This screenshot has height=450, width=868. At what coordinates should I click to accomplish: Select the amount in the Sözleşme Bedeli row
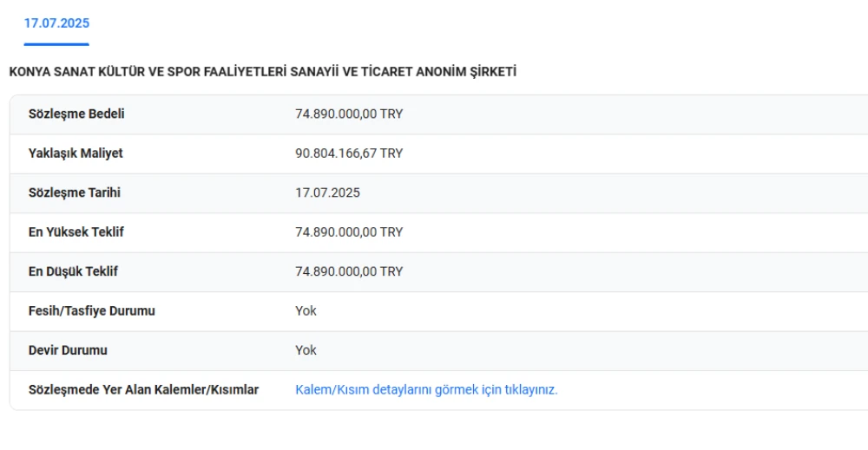[349, 114]
